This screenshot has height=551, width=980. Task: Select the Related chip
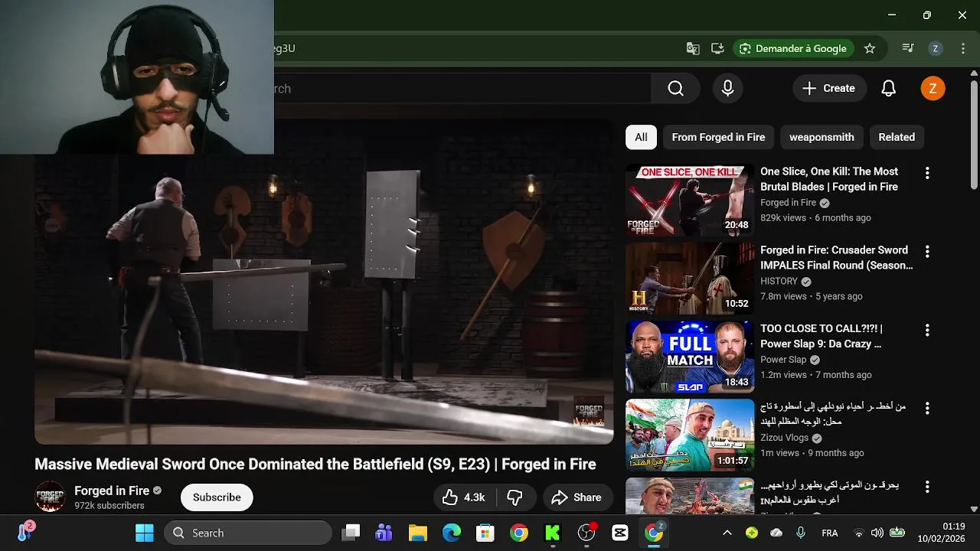tap(897, 137)
